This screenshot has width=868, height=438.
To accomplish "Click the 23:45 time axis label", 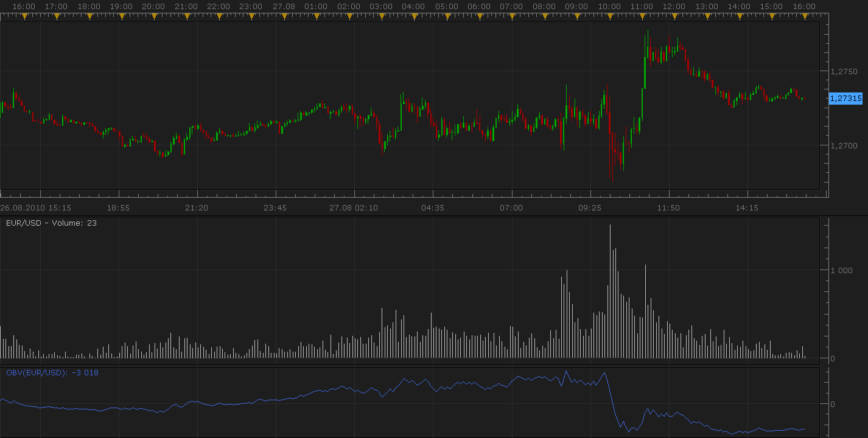I will pyautogui.click(x=275, y=208).
